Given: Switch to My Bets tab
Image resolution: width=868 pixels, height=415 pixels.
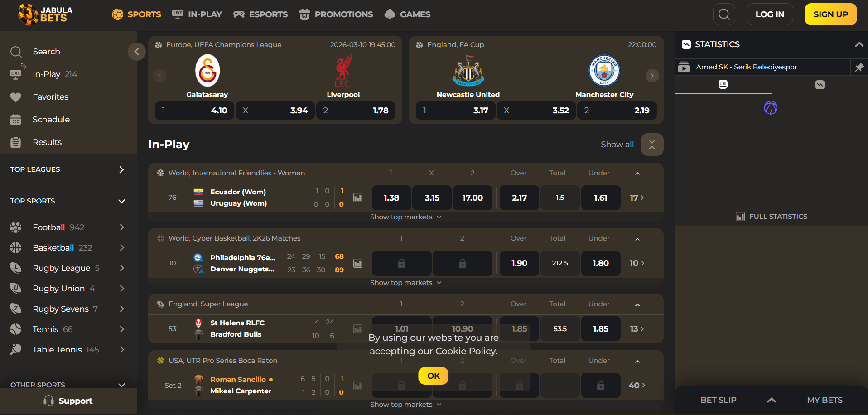Looking at the screenshot, I should click(825, 400).
